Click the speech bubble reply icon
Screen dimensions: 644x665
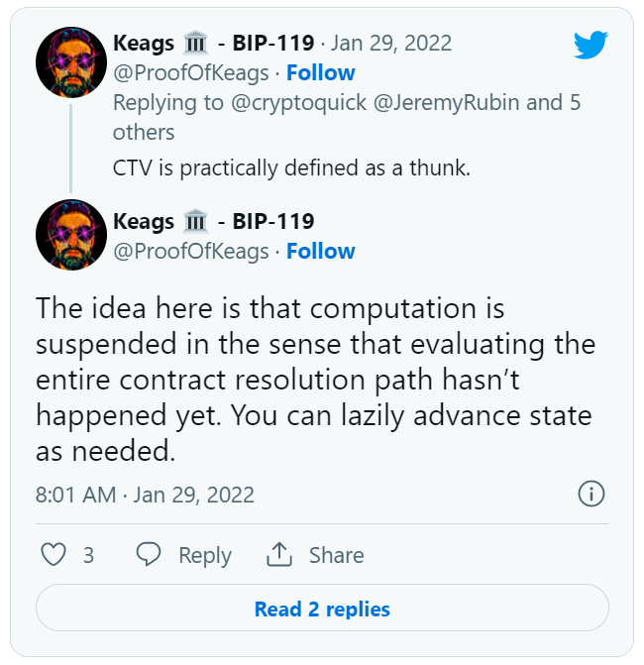click(x=149, y=554)
